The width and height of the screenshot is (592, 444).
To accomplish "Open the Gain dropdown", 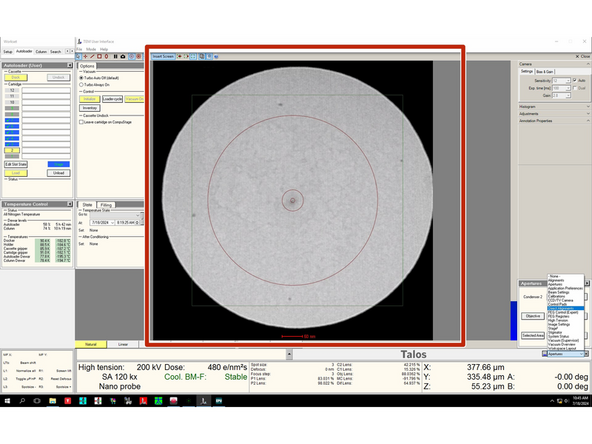I will pyautogui.click(x=567, y=96).
